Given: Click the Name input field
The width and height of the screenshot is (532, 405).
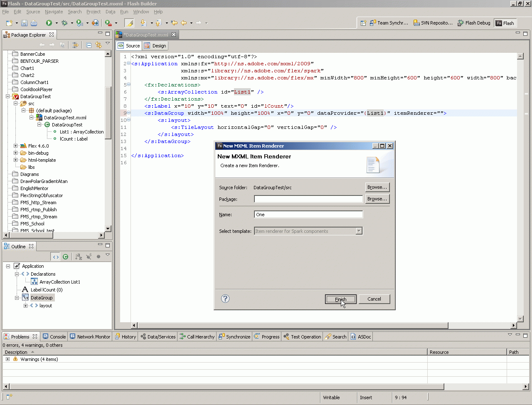Looking at the screenshot, I should tap(308, 215).
